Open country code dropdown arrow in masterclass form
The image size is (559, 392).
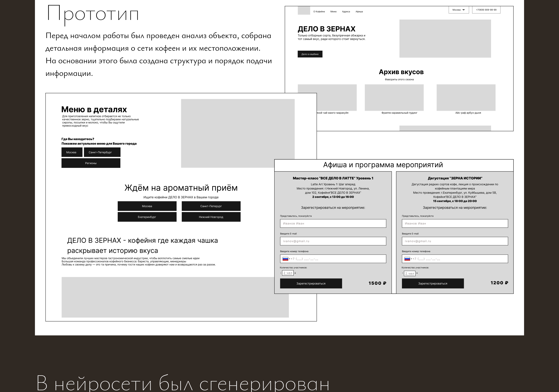click(289, 259)
